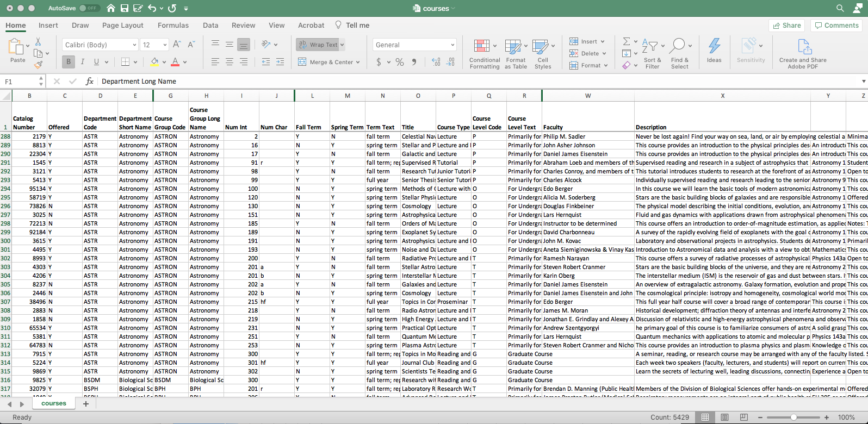Click the Save icon in title bar
The image size is (868, 424).
point(125,8)
